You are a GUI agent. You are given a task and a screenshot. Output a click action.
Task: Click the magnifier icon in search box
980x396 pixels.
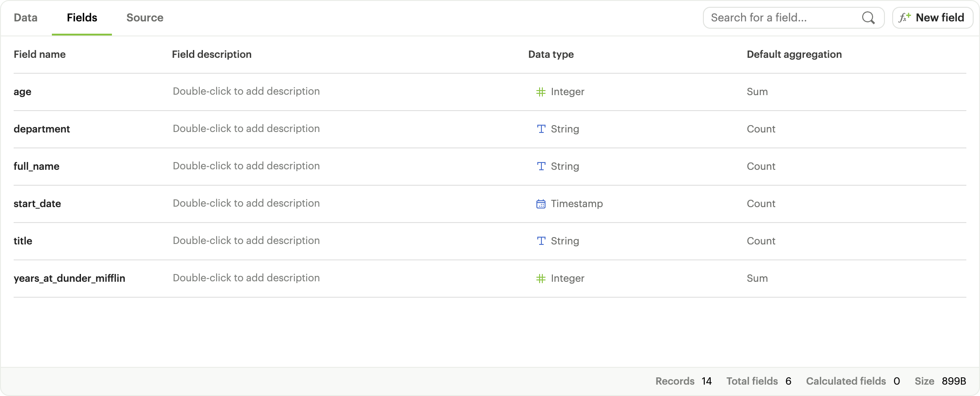(x=868, y=18)
